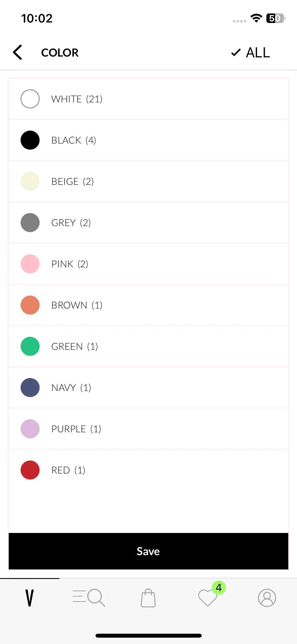Choose the PINK (2) option

(x=148, y=264)
